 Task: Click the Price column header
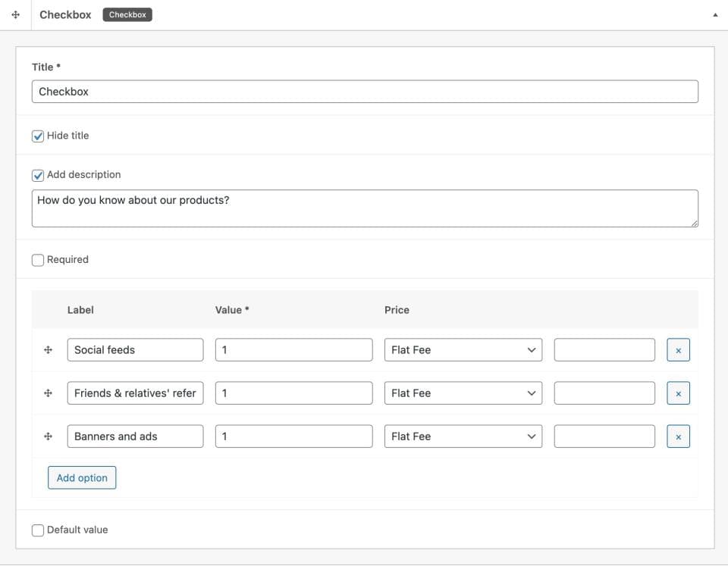(x=397, y=310)
